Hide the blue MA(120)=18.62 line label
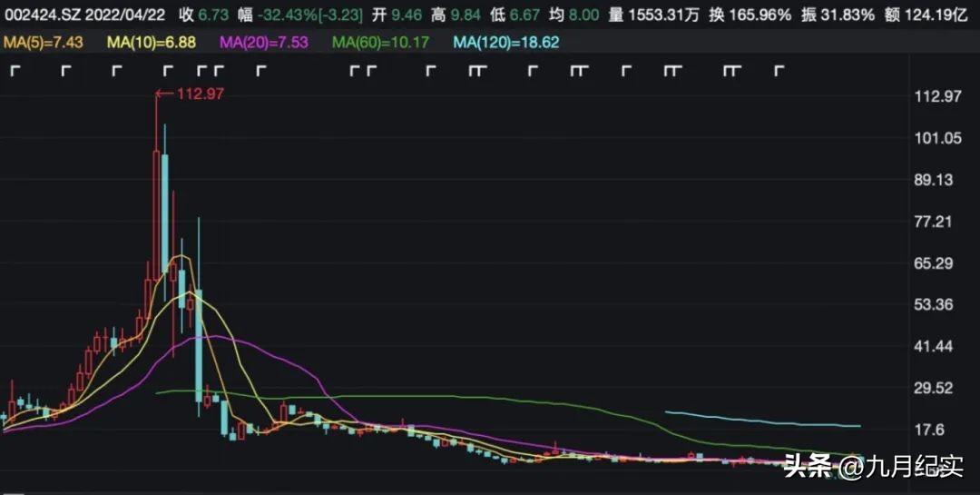980x495 pixels. [x=506, y=43]
